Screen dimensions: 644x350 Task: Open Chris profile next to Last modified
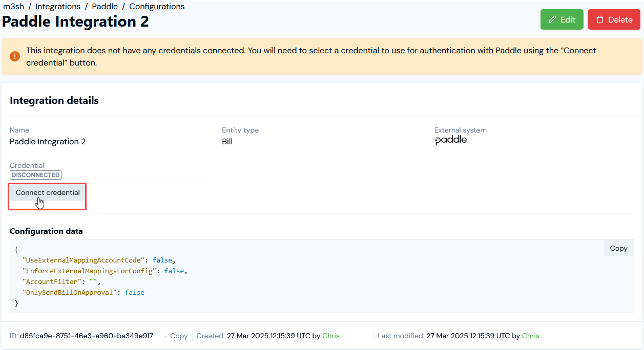pyautogui.click(x=531, y=336)
